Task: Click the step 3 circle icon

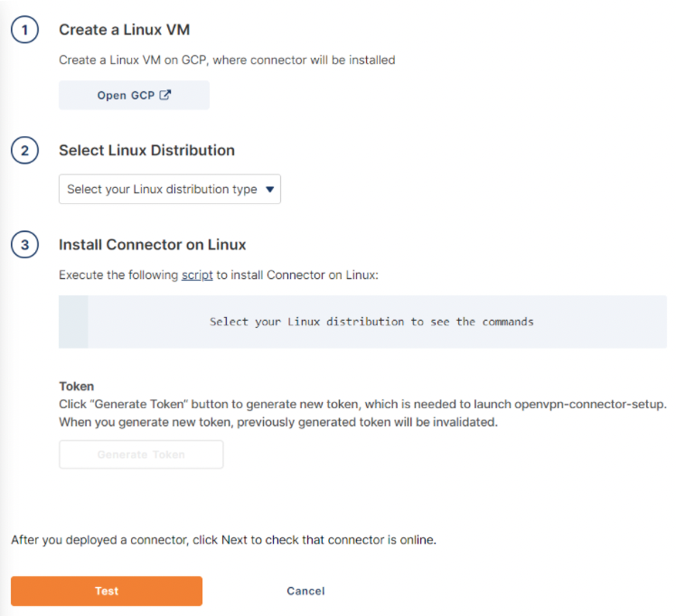Action: (x=24, y=245)
